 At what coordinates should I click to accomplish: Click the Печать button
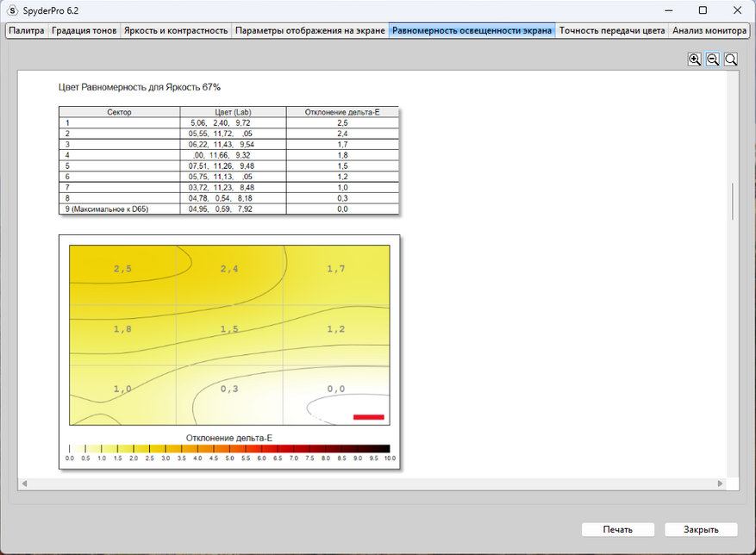tap(617, 529)
